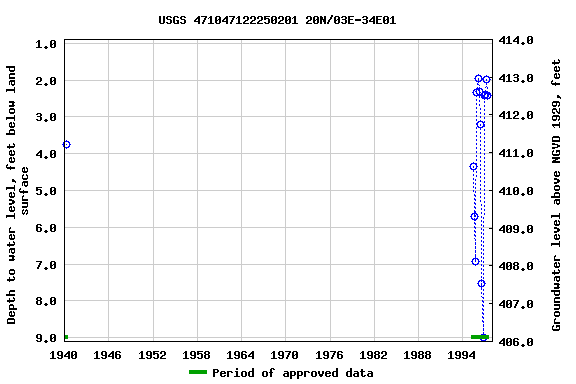This screenshot has height=384, width=576.
Task: Click the '408.0' right axis label
Action: (x=516, y=266)
